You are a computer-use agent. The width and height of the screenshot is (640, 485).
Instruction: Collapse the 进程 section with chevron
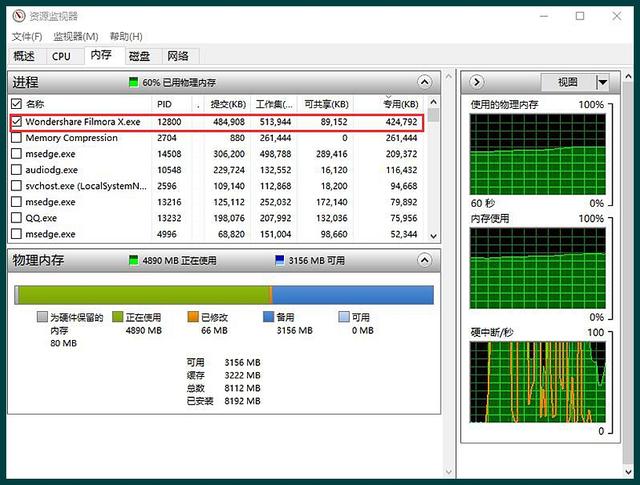click(x=425, y=82)
